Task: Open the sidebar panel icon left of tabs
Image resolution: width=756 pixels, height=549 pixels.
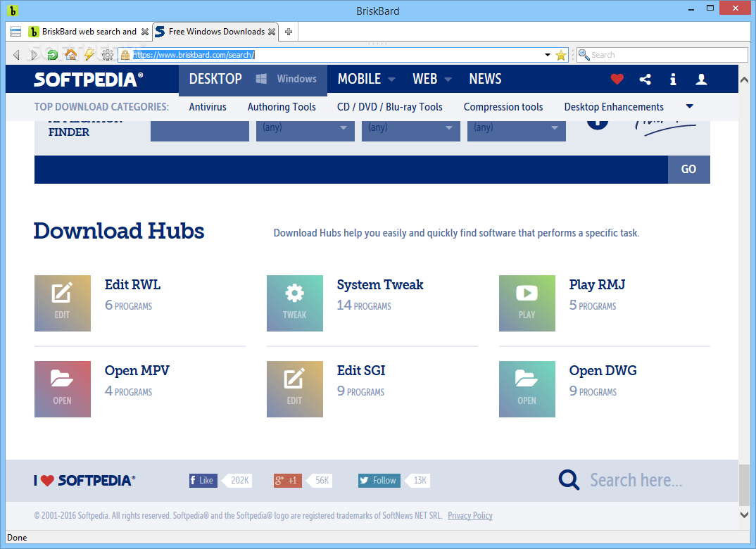Action: (x=15, y=32)
